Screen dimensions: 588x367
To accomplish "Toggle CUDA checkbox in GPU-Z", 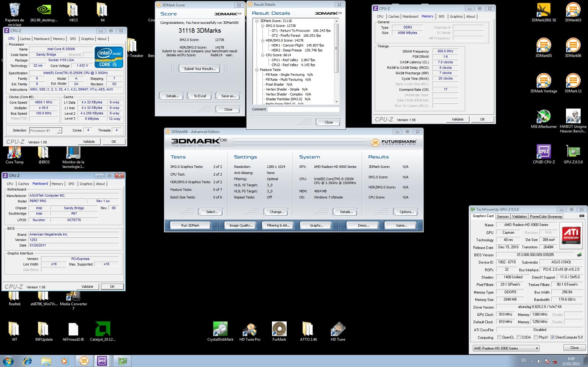I will click(519, 337).
